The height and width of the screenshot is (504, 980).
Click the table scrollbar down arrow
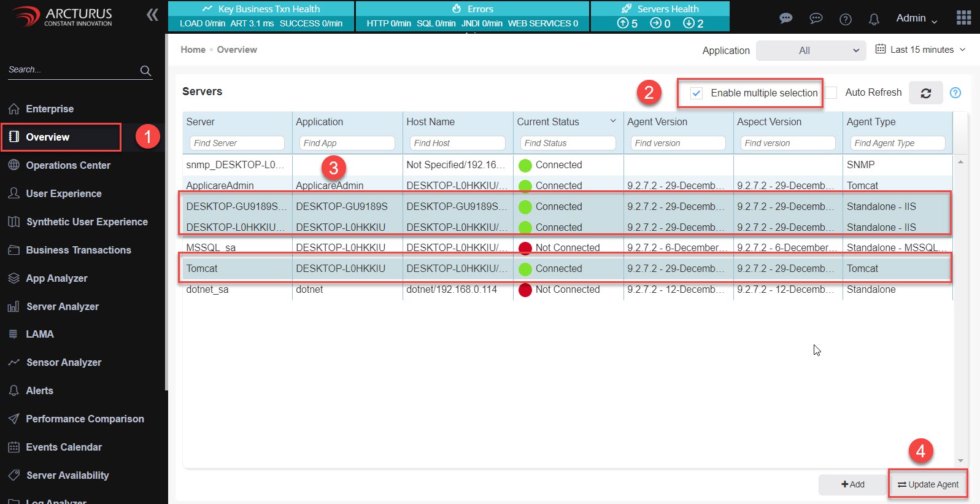(x=960, y=460)
